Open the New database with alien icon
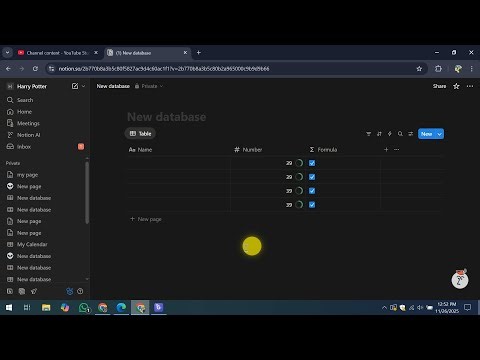 (x=34, y=256)
